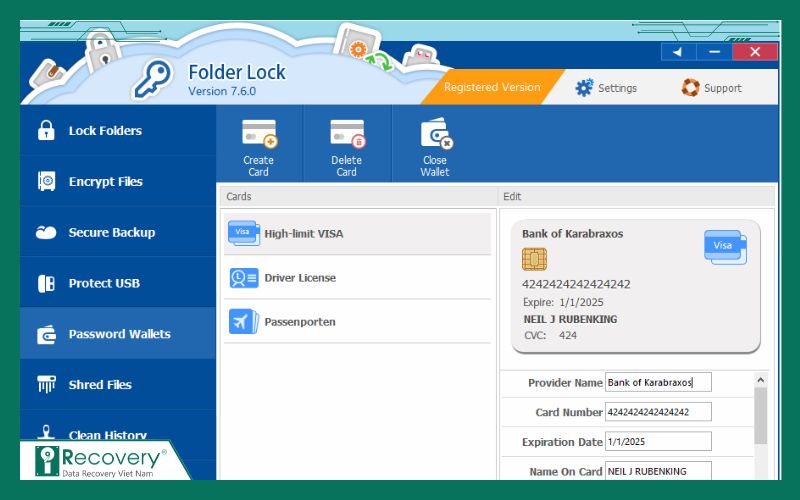Click the Shred Files shredder icon
The image size is (800, 500).
pos(46,385)
